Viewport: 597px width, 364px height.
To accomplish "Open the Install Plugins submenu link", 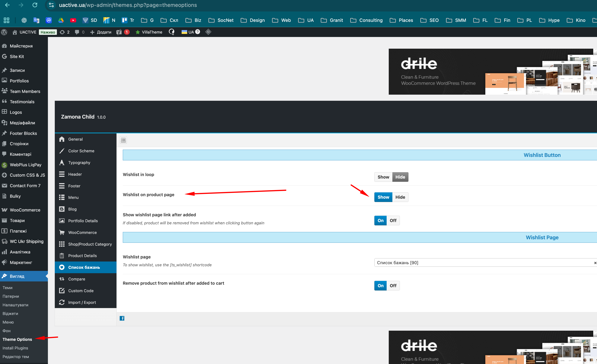I will pyautogui.click(x=15, y=348).
